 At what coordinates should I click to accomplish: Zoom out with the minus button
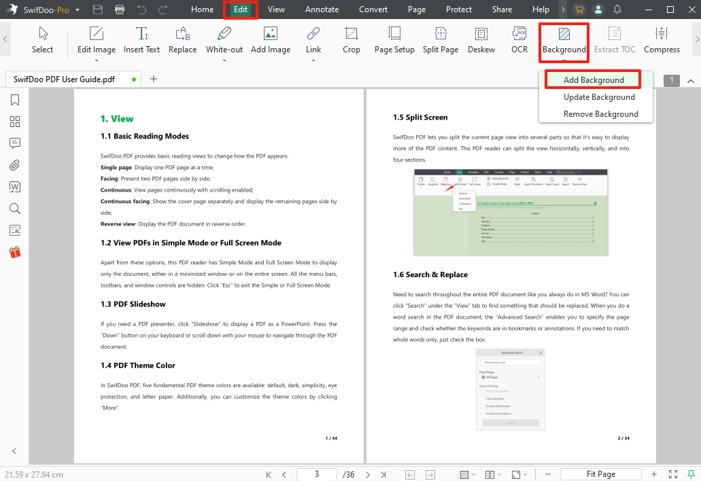548,474
